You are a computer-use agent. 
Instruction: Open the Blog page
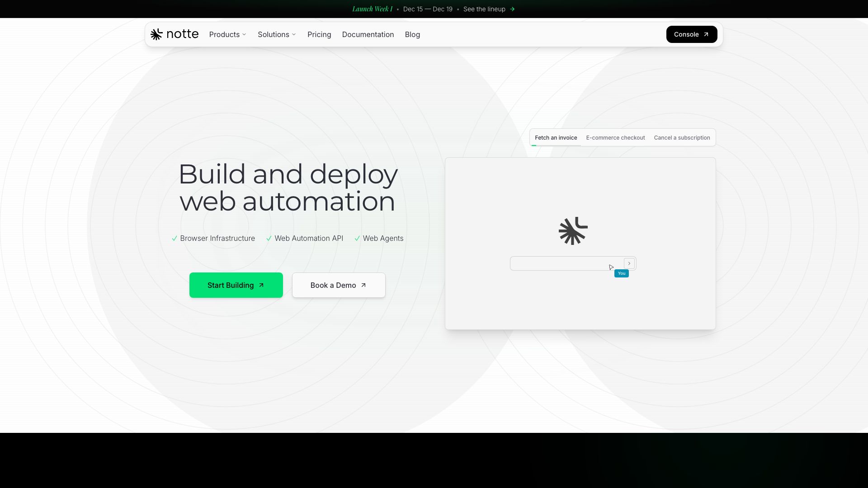412,34
